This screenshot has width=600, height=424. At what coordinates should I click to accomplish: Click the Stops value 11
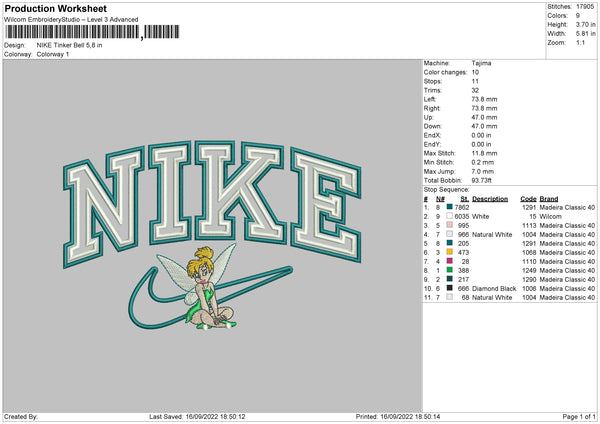point(475,81)
